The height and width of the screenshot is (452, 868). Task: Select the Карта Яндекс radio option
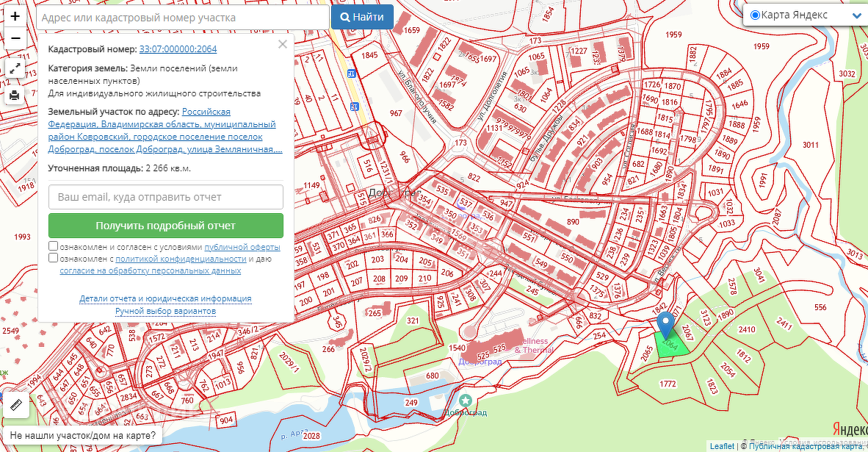(754, 15)
